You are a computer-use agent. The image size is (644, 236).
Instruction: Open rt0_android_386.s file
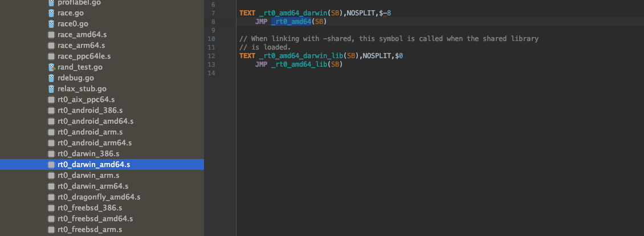(x=90, y=110)
